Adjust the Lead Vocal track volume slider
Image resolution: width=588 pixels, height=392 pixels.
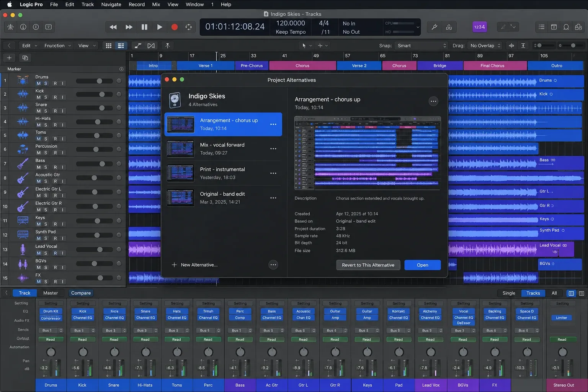pyautogui.click(x=94, y=250)
